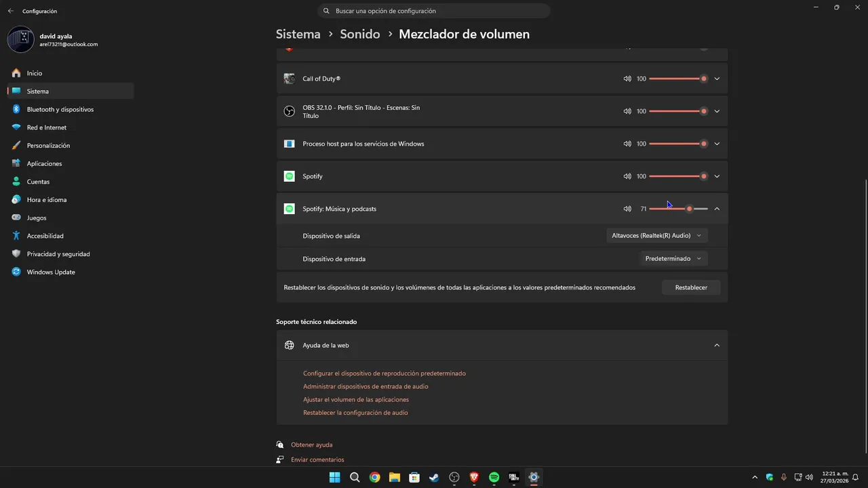
Task: Click the Bluetooth y dispositivos icon
Action: click(x=16, y=109)
